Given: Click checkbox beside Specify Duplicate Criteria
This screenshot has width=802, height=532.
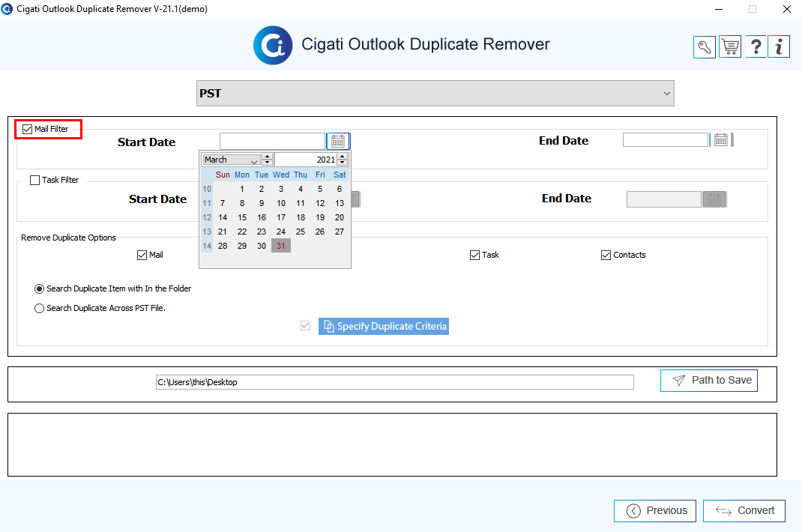Looking at the screenshot, I should [x=305, y=326].
